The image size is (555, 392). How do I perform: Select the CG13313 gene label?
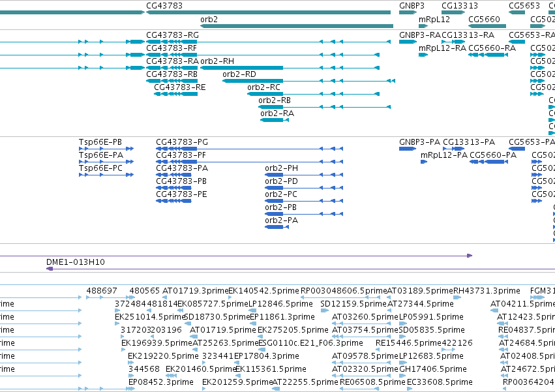coord(459,6)
